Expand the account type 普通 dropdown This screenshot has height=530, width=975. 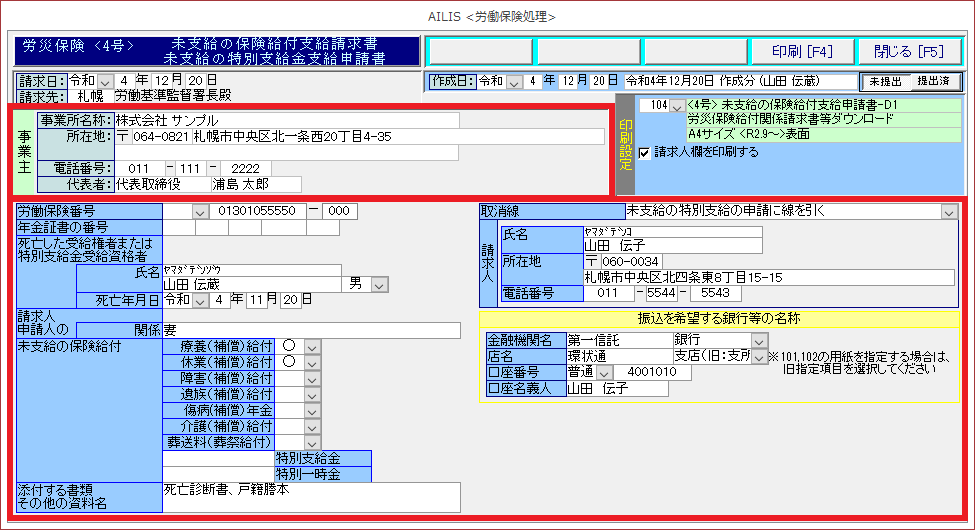pyautogui.click(x=603, y=373)
